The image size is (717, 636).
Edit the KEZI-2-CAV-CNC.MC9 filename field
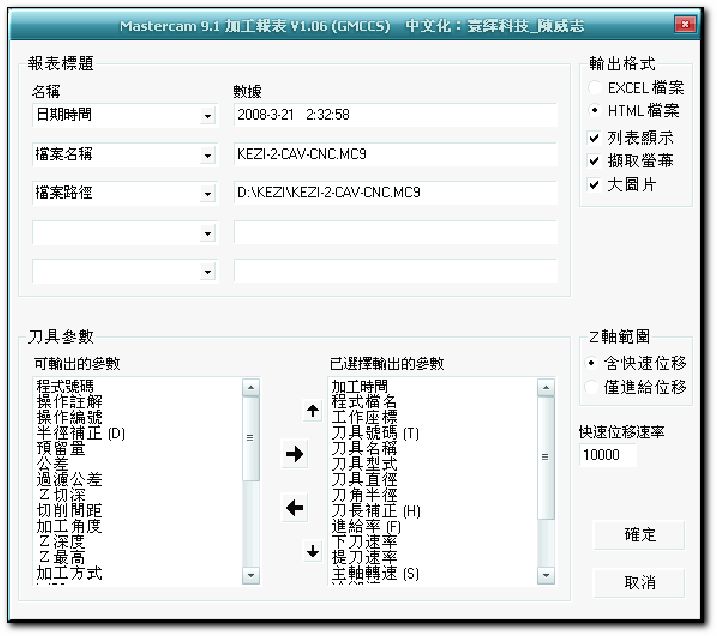396,154
